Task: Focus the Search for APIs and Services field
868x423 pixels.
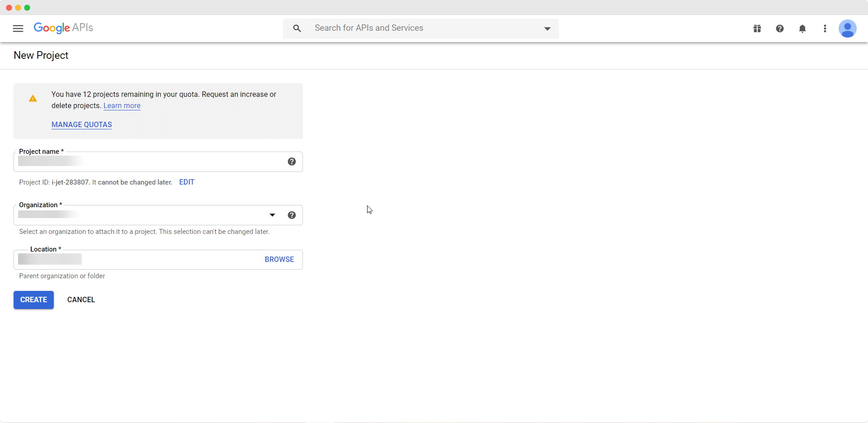Action: (420, 29)
